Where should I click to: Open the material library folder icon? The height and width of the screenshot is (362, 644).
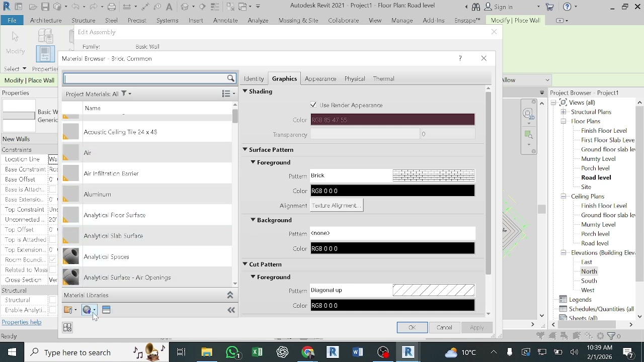[70, 310]
